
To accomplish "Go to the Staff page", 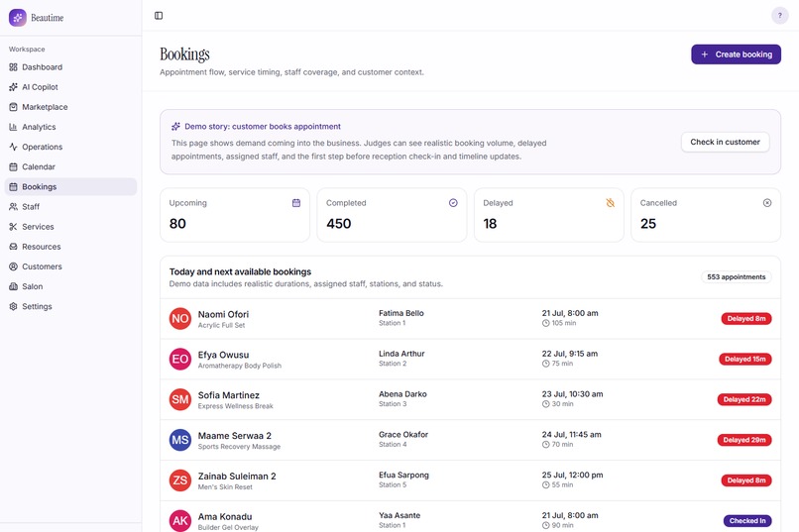I will pyautogui.click(x=70, y=207).
